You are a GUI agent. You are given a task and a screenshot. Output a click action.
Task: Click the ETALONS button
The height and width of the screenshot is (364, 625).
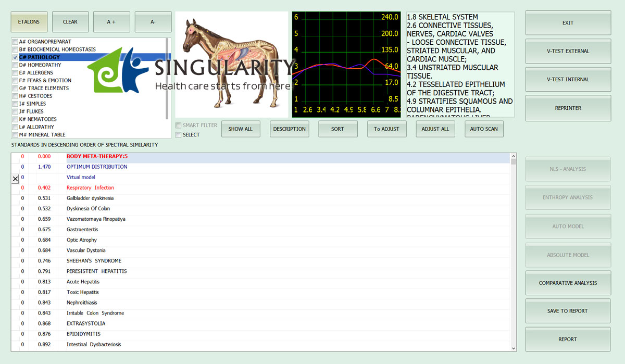[29, 22]
